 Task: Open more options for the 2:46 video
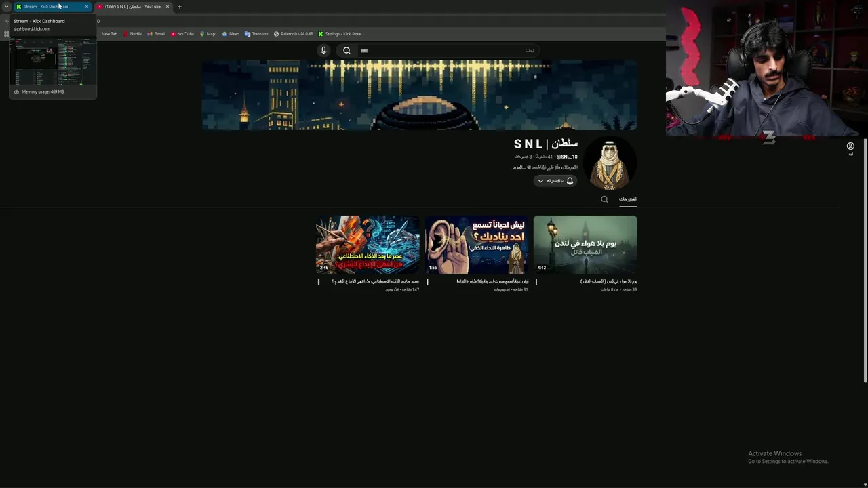click(x=319, y=282)
